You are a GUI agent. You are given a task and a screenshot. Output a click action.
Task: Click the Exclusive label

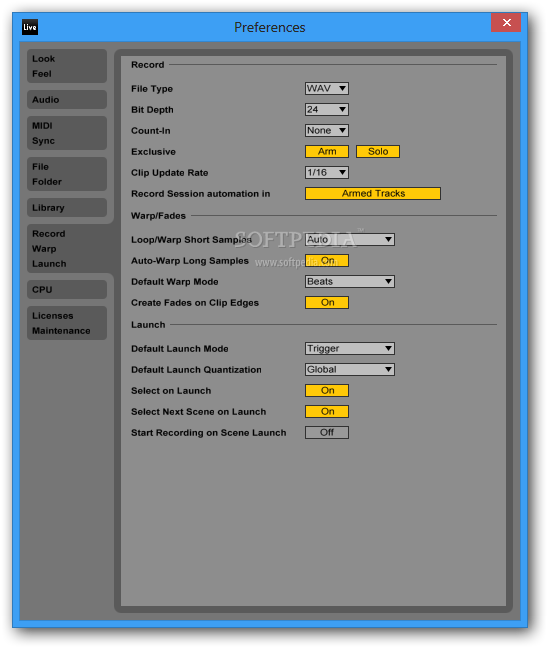tap(153, 152)
